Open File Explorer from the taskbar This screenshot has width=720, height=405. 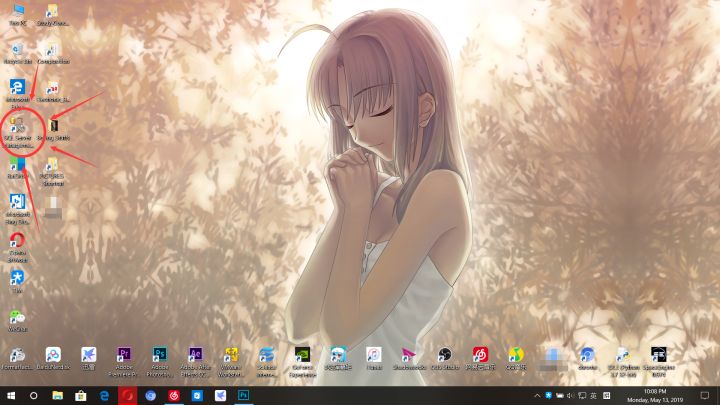click(58, 396)
